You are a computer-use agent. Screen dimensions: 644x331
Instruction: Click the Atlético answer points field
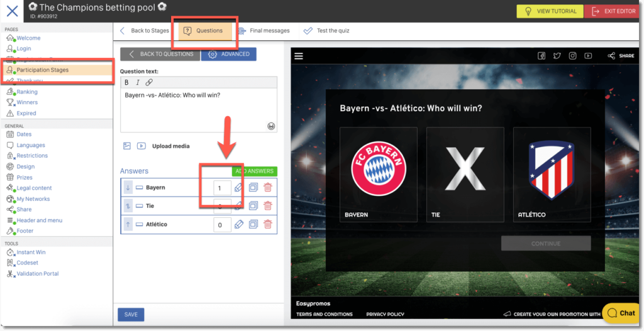[222, 225]
